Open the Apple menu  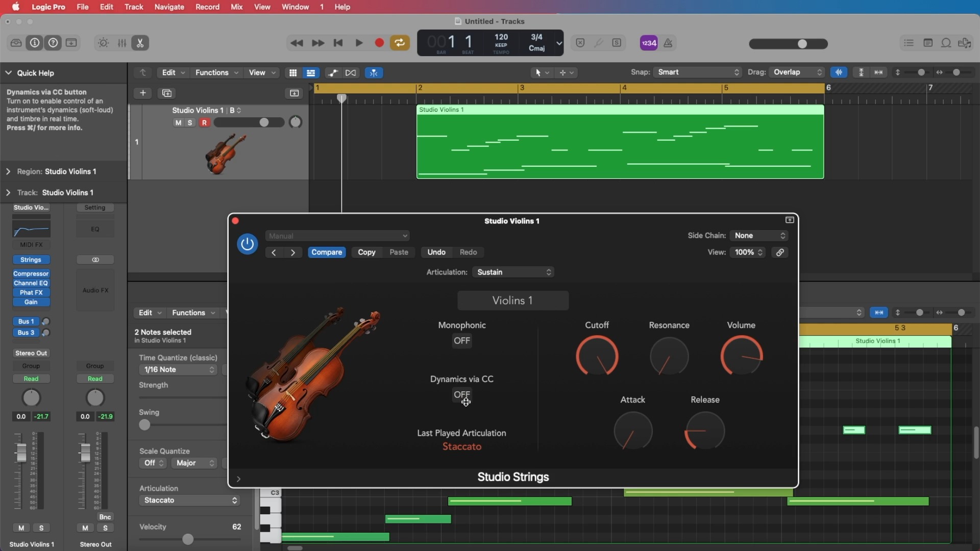pyautogui.click(x=15, y=7)
